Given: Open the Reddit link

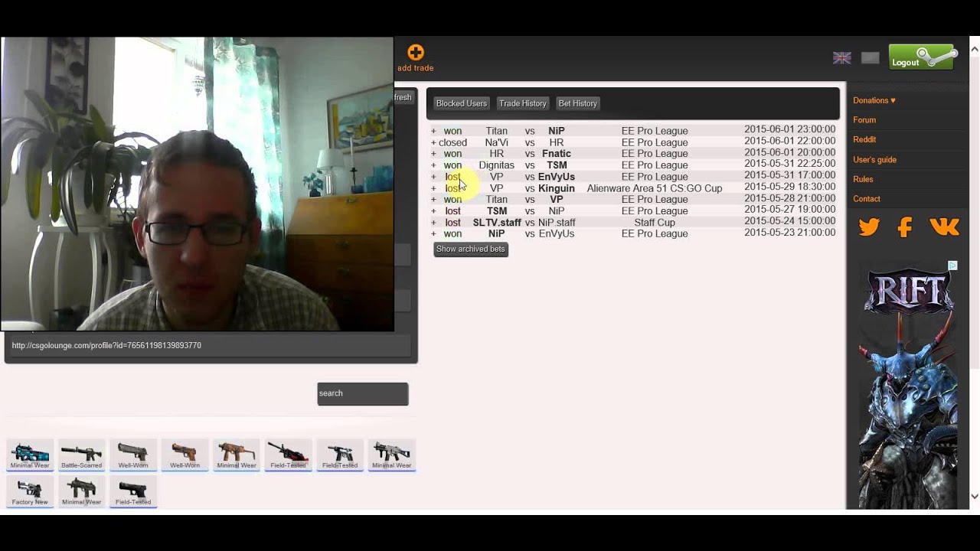Looking at the screenshot, I should pos(864,139).
